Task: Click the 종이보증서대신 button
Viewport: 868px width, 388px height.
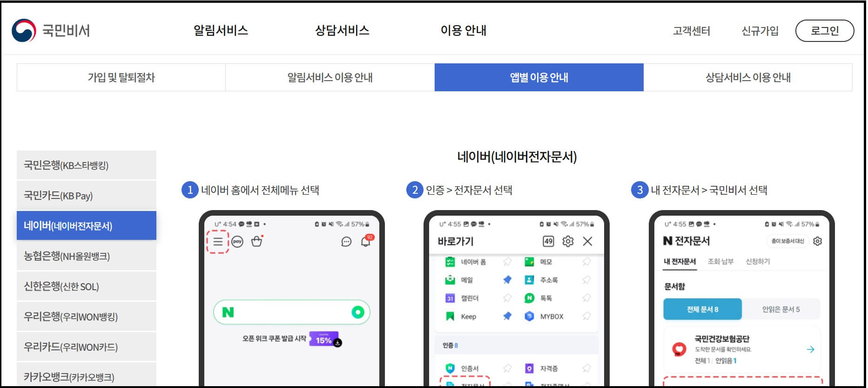Action: pyautogui.click(x=787, y=241)
